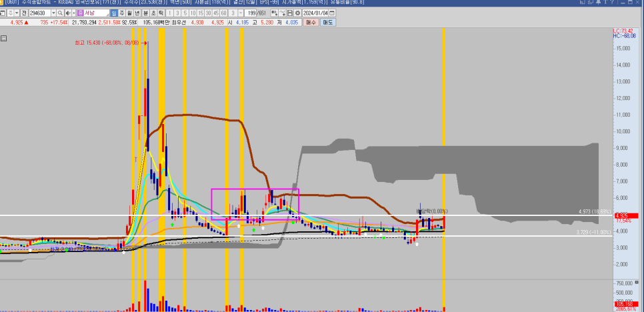Click the HC:-68.08 label
Viewport: 644px width, 312px height.
coord(624,36)
